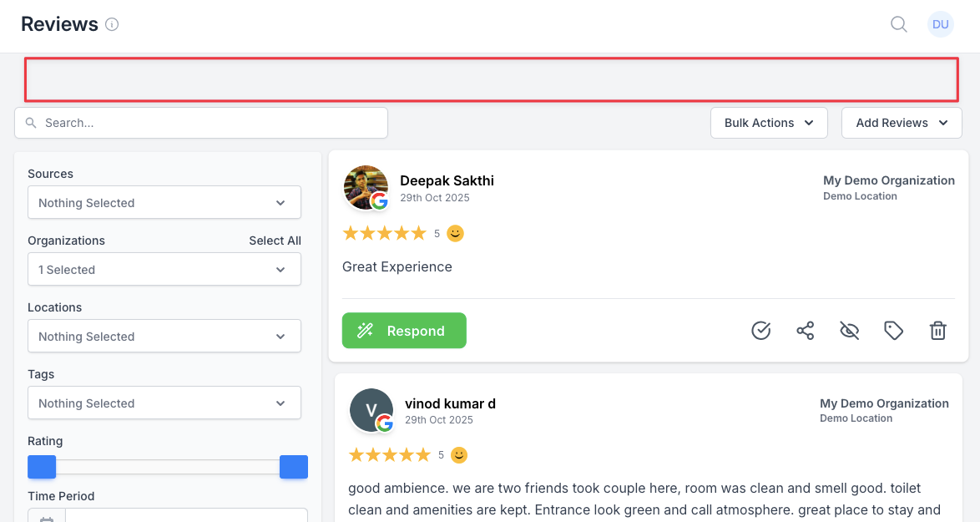Screen dimensions: 980x522
Task: Open the Organizations dropdown showing 1 Selected
Action: (164, 270)
